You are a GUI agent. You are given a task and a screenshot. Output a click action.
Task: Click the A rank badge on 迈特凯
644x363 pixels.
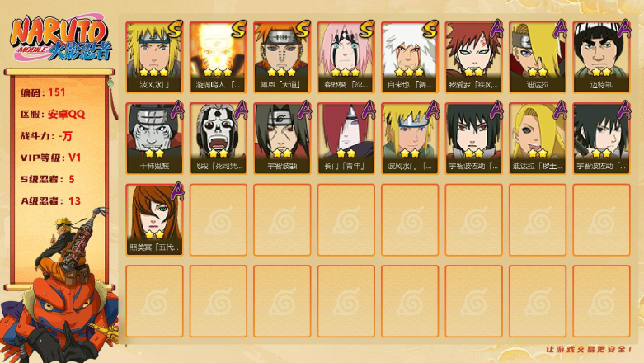[624, 28]
